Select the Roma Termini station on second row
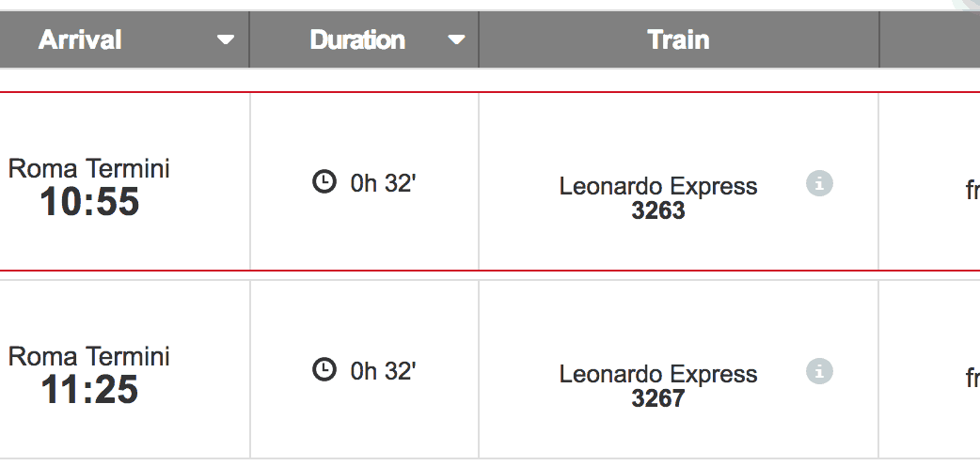This screenshot has width=980, height=466. tap(89, 357)
